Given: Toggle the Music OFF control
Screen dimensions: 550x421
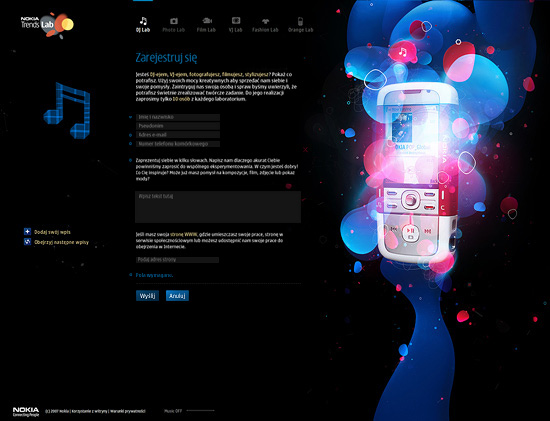Looking at the screenshot, I should coord(173,411).
